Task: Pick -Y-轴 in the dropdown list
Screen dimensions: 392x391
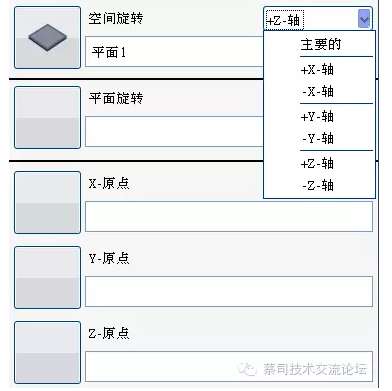Action: point(317,138)
